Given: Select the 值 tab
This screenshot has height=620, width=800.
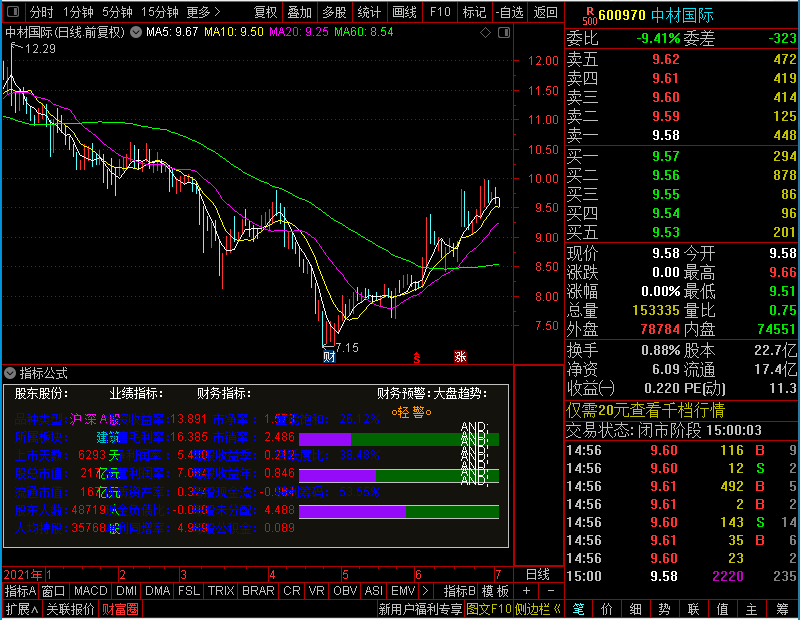Looking at the screenshot, I should pos(722,609).
